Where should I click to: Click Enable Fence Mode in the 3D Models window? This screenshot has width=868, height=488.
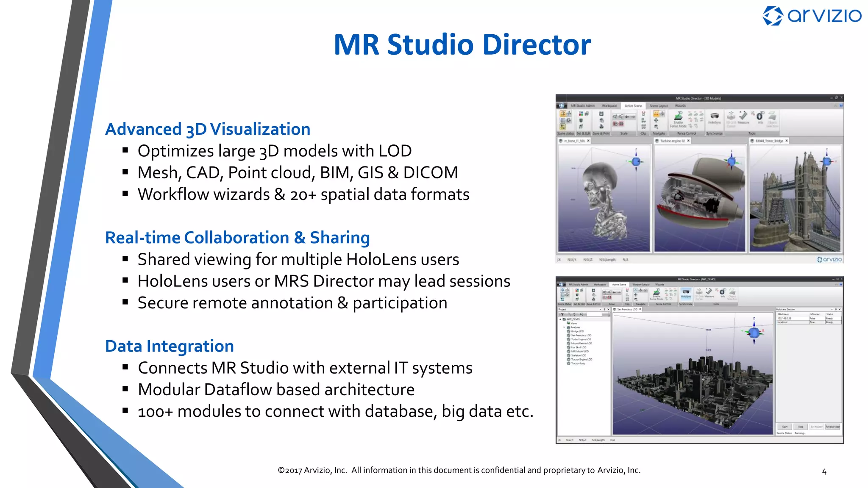[x=678, y=119]
